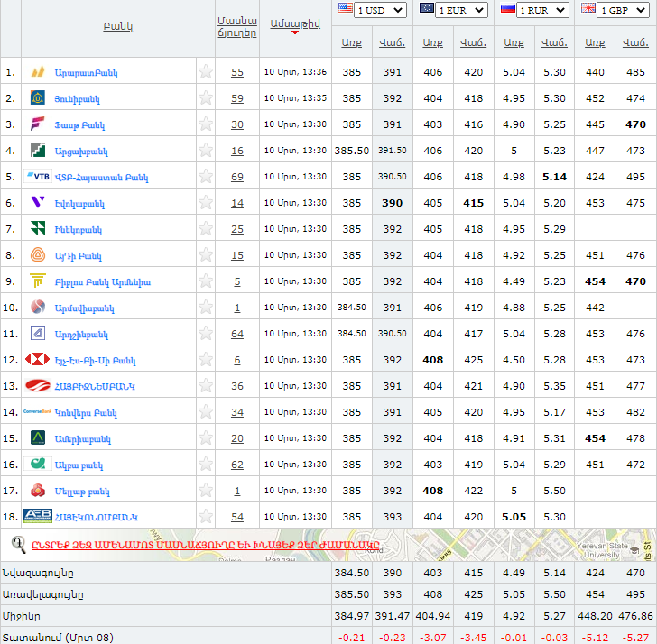The image size is (657, 644).
Task: Click the Մելլաթ բանկ logo icon
Action: click(38, 491)
